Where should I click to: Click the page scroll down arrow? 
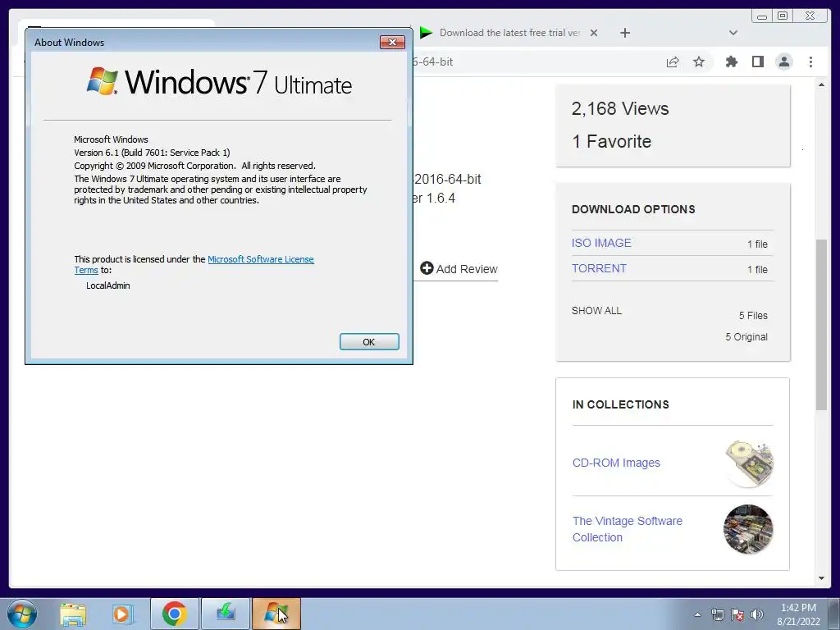point(821,578)
